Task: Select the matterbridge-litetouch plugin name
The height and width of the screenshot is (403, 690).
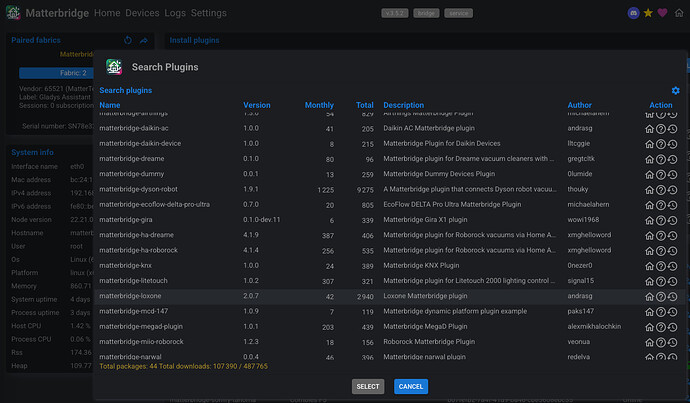Action: pos(133,281)
